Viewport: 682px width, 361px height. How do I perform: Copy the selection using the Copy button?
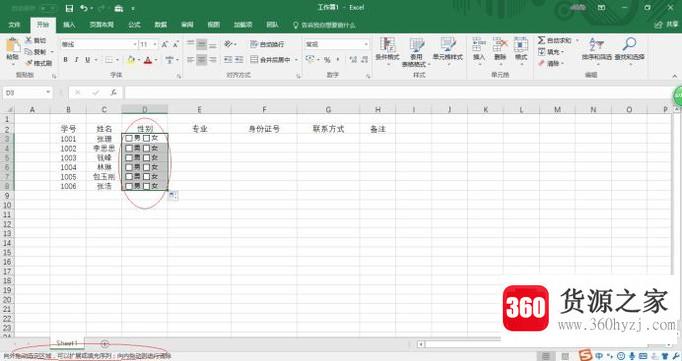pyautogui.click(x=36, y=52)
